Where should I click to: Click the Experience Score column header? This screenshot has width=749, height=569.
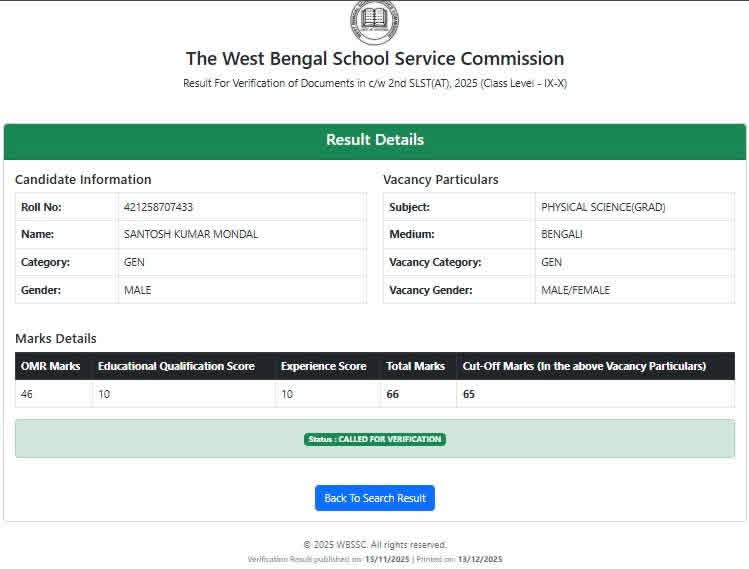tap(323, 366)
